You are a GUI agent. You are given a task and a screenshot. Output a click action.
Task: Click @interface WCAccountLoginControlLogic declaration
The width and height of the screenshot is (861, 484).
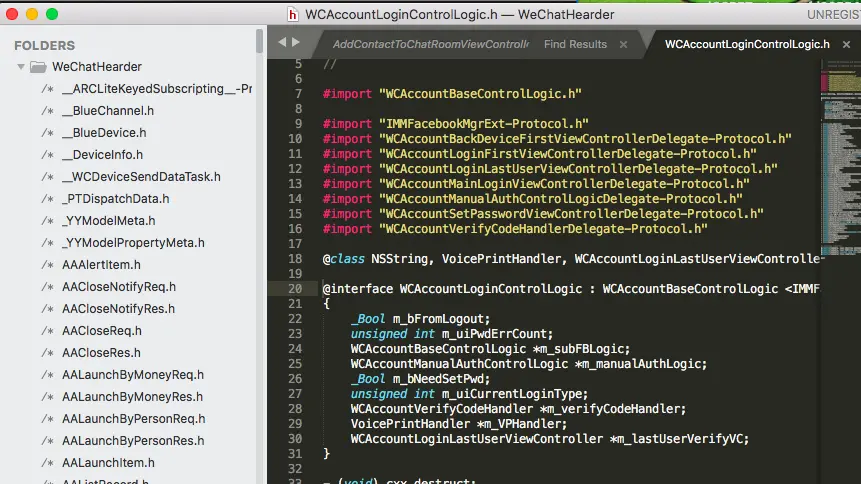point(452,289)
